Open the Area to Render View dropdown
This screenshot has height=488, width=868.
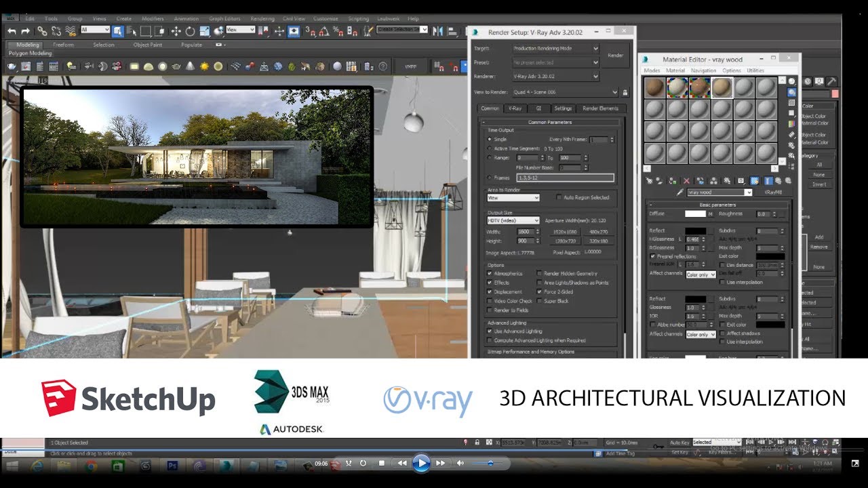(513, 197)
